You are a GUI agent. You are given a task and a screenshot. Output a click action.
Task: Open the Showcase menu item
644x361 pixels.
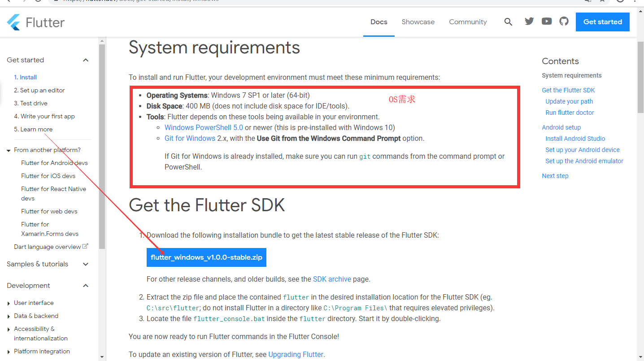coord(418,22)
